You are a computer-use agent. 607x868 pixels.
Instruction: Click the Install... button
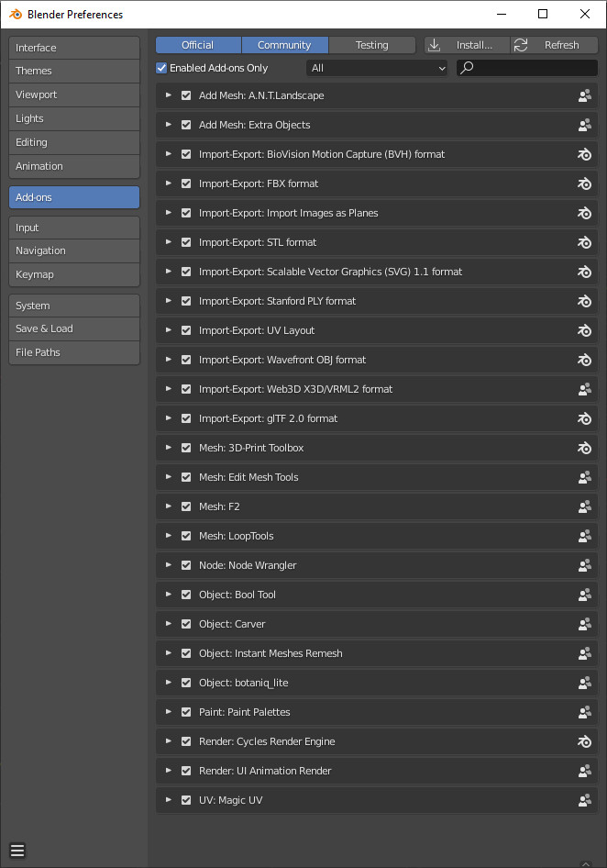467,45
